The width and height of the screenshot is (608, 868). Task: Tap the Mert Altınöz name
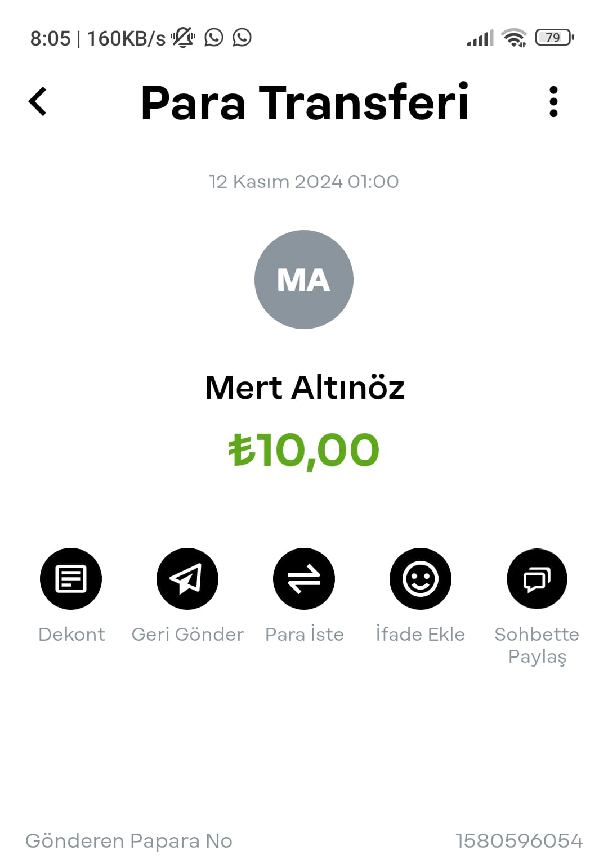[305, 388]
